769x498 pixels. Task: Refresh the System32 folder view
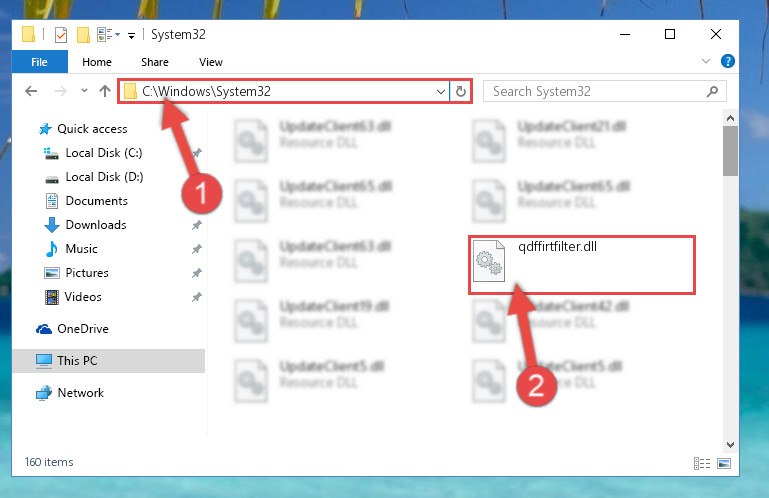click(x=461, y=91)
